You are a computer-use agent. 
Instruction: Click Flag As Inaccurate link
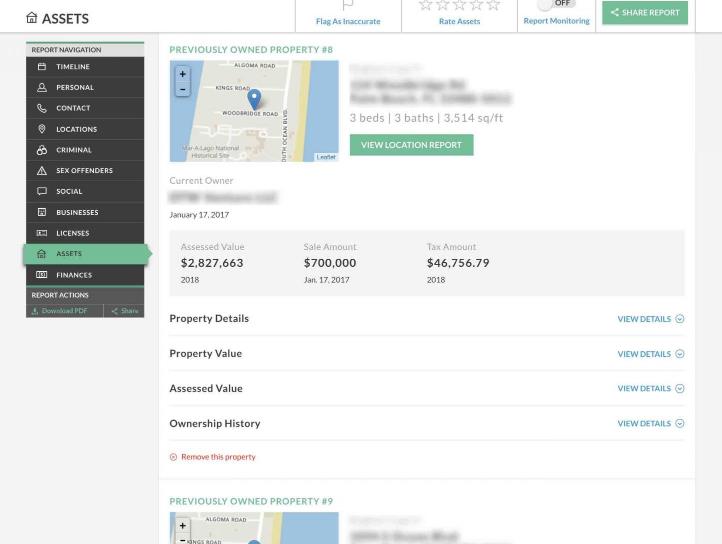(348, 21)
